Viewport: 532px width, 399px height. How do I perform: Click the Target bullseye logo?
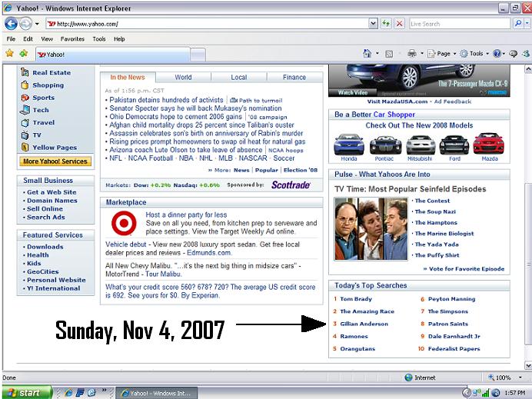click(125, 223)
